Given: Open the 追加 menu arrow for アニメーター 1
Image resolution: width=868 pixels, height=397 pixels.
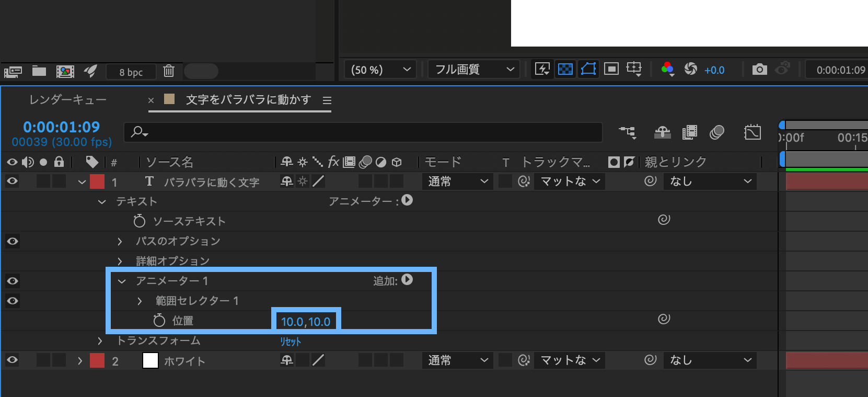Looking at the screenshot, I should 408,280.
